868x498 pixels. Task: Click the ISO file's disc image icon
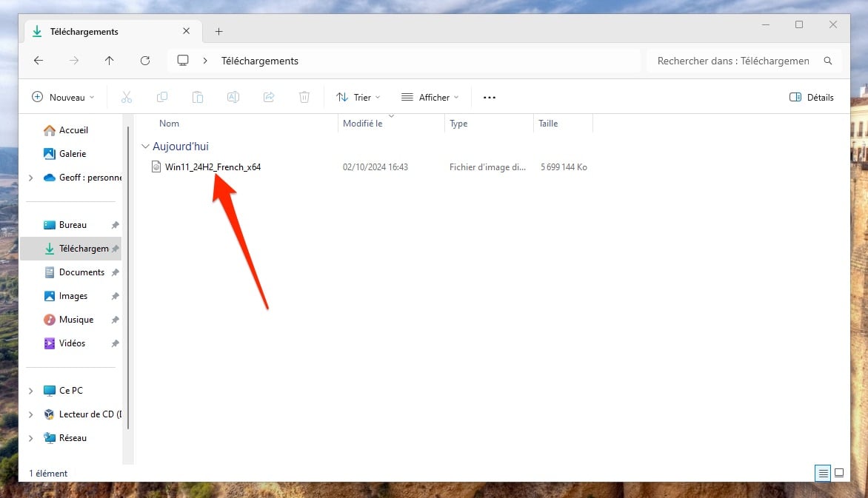[x=156, y=166]
